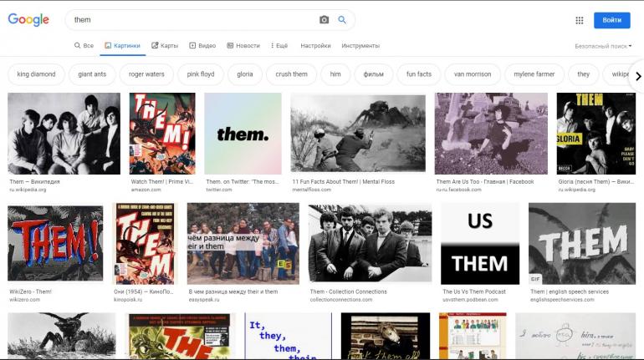This screenshot has height=360, width=644.
Task: Select the 'king diamond' chip
Action: click(x=36, y=74)
